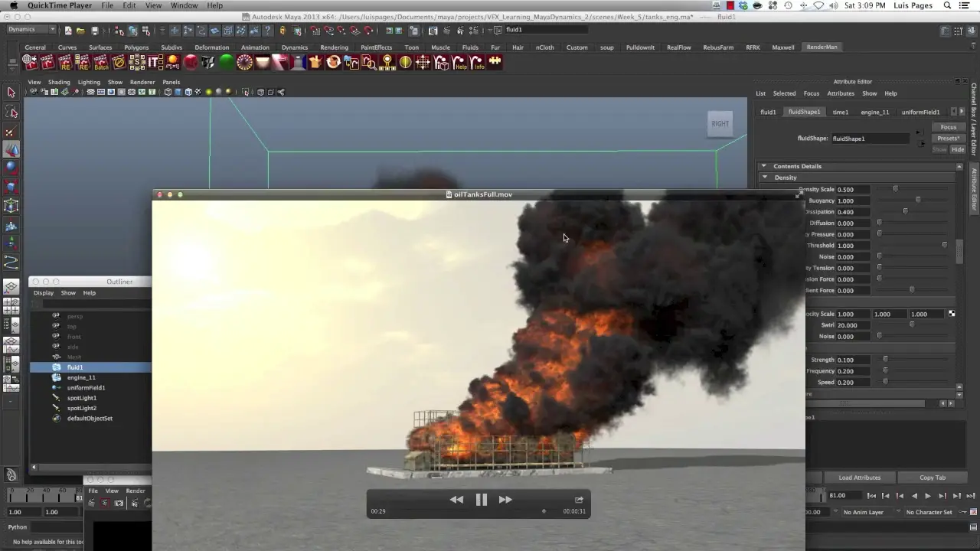Toggle the Velocity Scale lock checkbox
980x551 pixels.
(x=952, y=314)
